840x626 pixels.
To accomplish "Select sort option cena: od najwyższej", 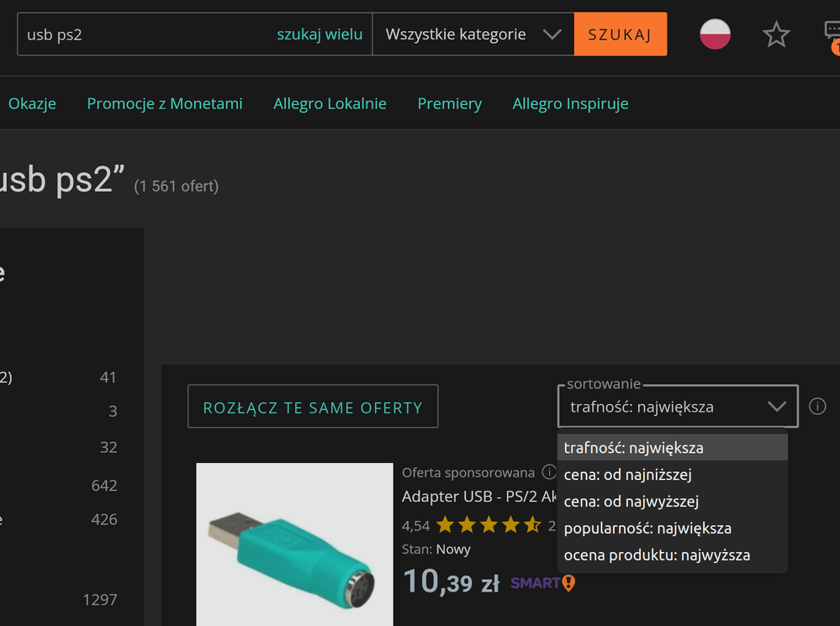I will (631, 502).
